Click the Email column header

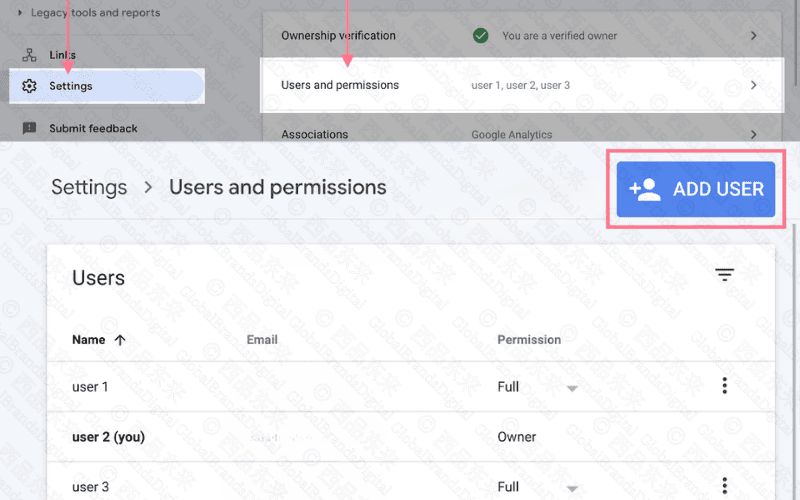[262, 340]
